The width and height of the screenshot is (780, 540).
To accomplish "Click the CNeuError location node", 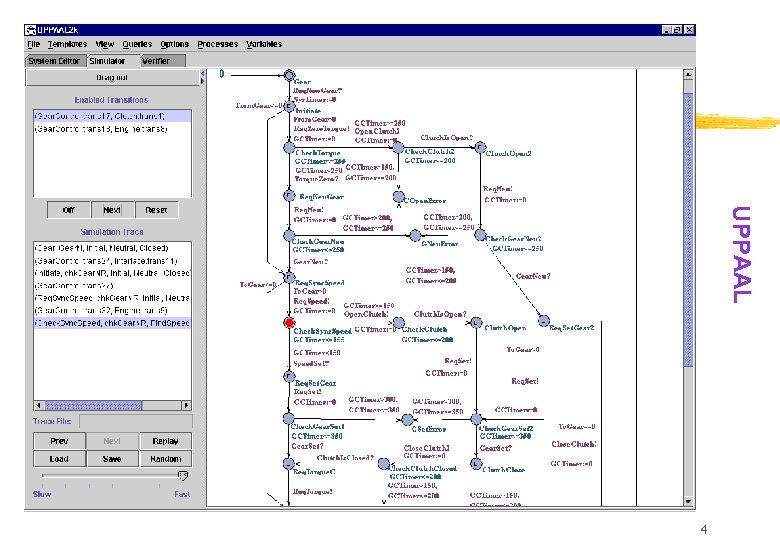I will click(x=415, y=236).
